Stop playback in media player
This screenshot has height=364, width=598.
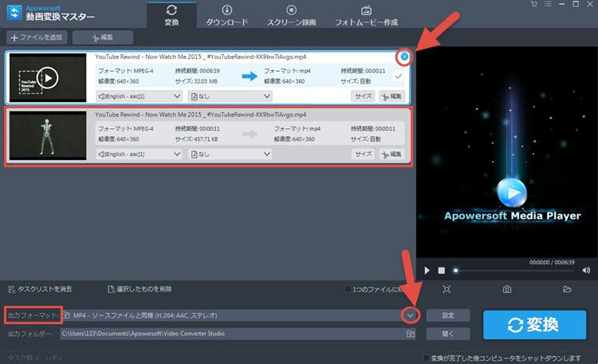point(441,271)
